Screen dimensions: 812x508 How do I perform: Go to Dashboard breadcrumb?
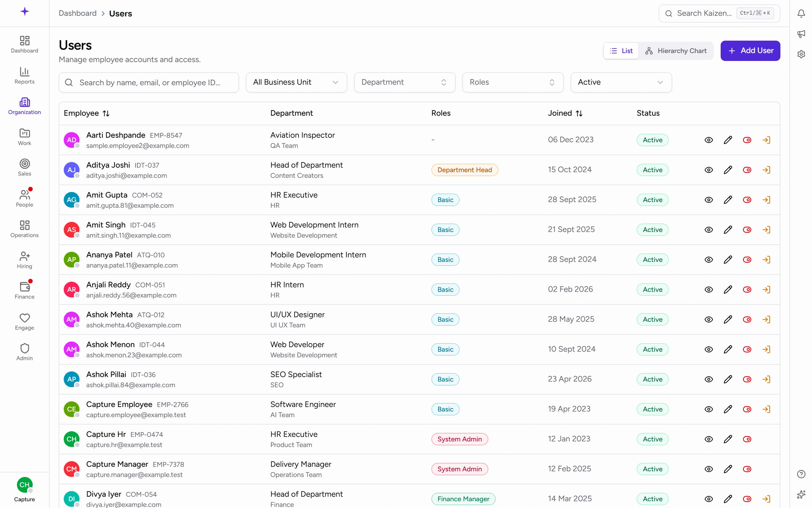tap(78, 14)
